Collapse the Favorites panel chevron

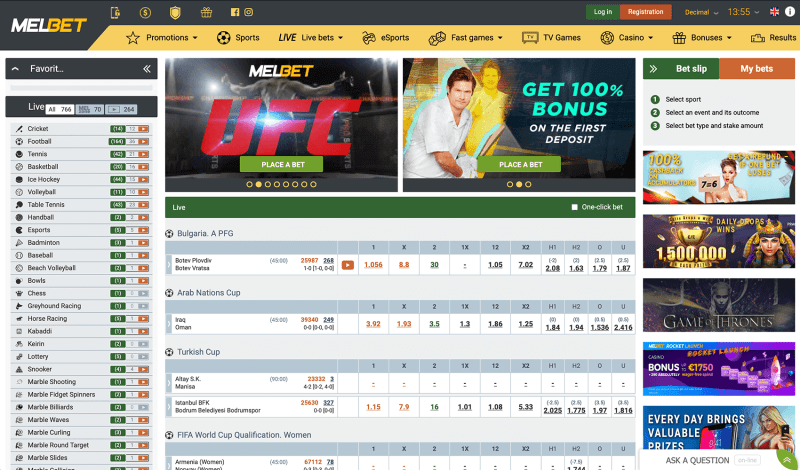[x=147, y=69]
